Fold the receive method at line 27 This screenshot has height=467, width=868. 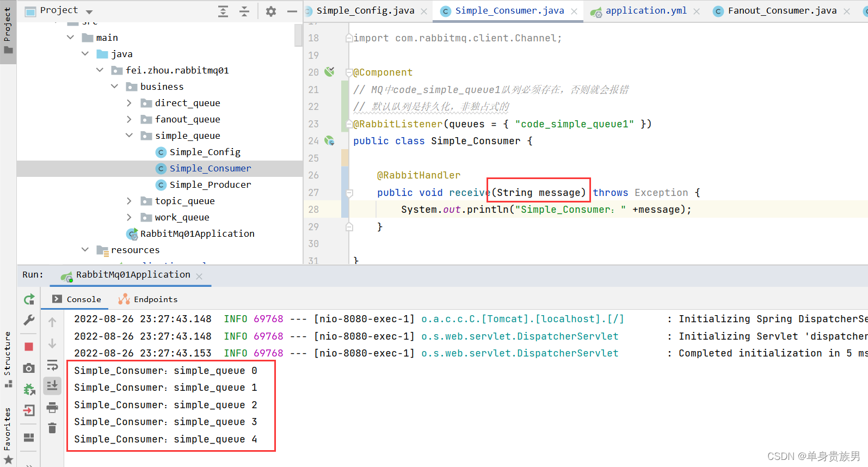(x=349, y=193)
